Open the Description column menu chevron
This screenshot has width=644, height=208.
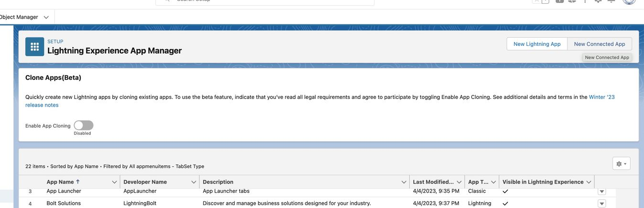point(405,182)
